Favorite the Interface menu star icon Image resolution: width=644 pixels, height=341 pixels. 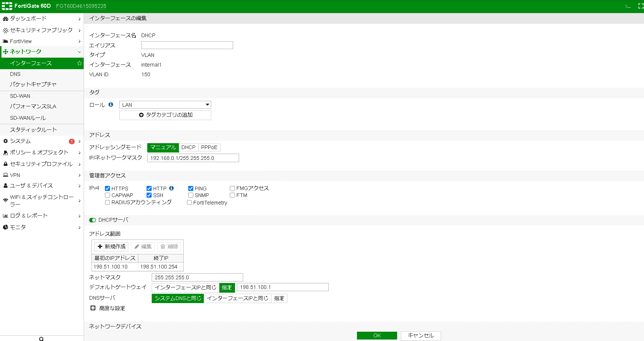coord(79,63)
